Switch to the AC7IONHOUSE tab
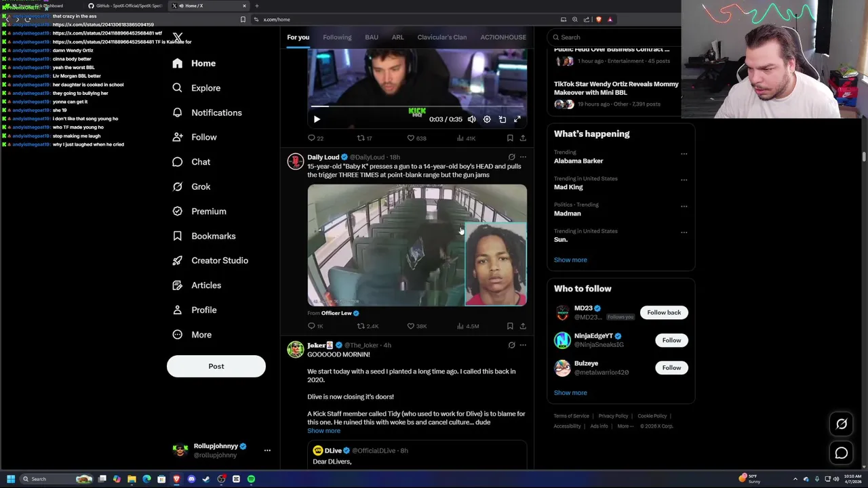 (503, 37)
